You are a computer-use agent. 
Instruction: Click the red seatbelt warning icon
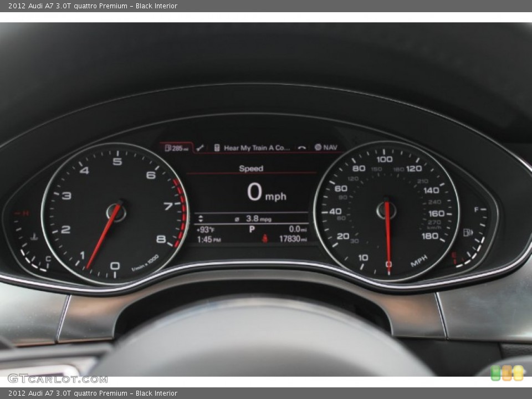(265, 238)
